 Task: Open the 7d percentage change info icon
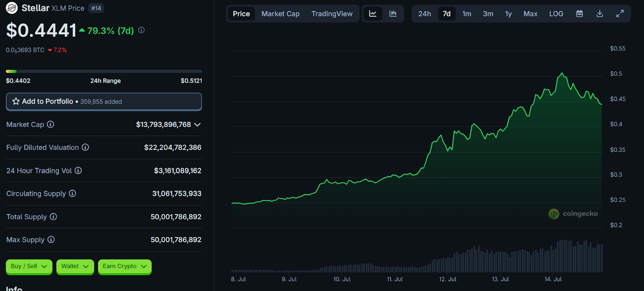point(141,30)
